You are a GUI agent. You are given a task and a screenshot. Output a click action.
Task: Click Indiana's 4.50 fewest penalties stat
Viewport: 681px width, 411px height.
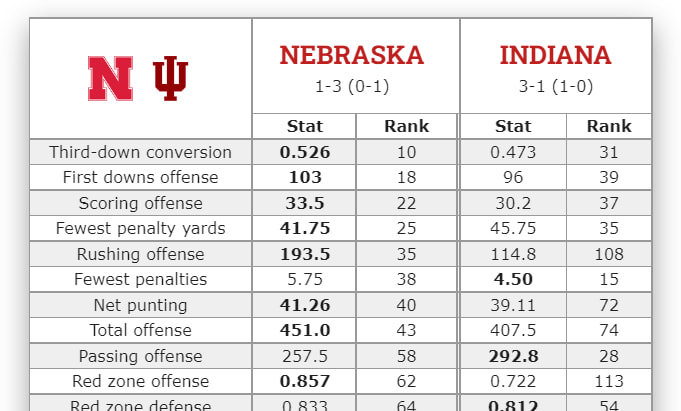pos(513,279)
